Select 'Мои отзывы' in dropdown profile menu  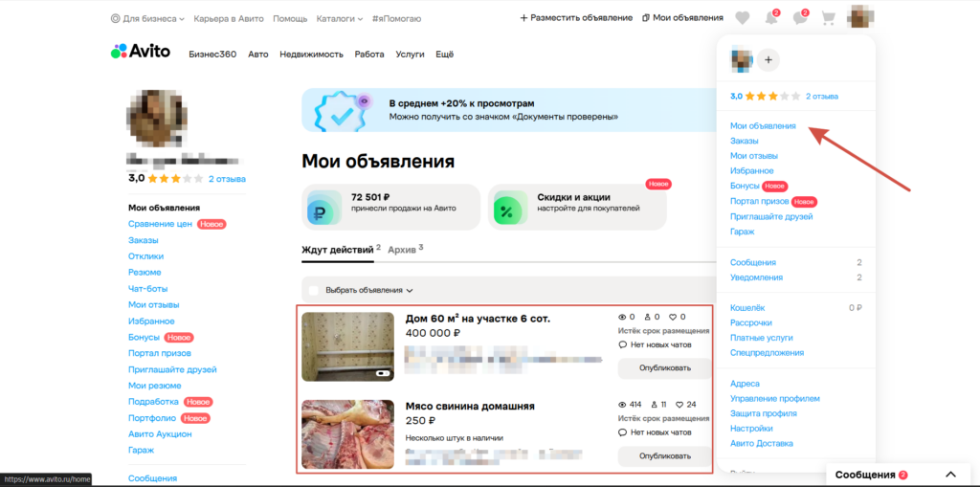point(754,156)
